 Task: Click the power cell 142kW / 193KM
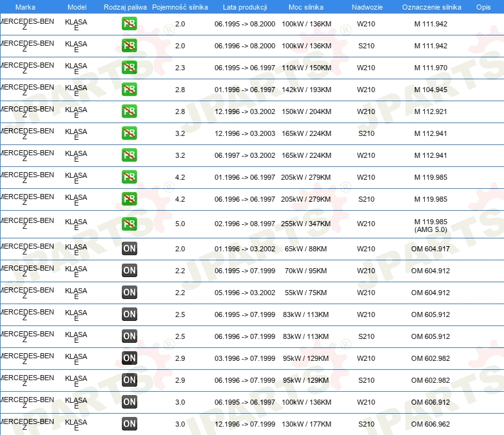(306, 90)
